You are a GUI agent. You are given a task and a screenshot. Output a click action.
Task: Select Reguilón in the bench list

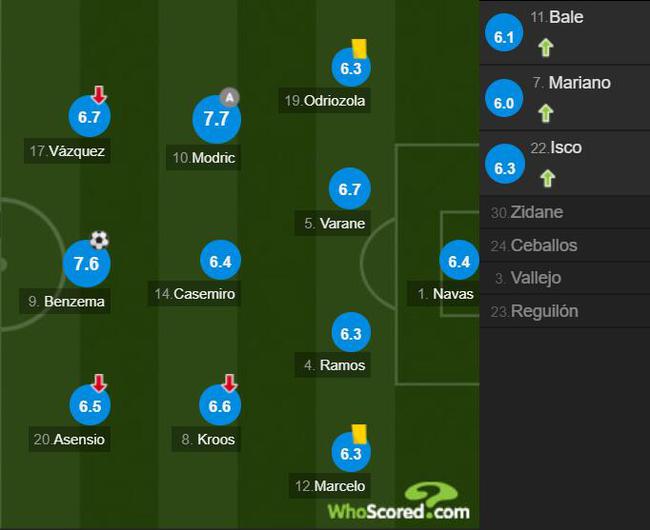pyautogui.click(x=565, y=311)
